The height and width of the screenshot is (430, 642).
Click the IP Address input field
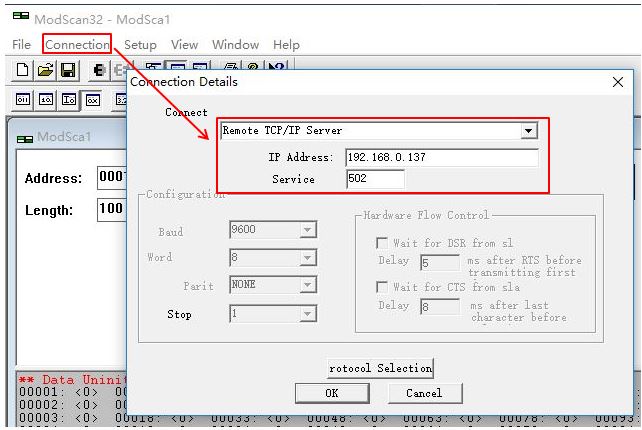click(x=442, y=158)
